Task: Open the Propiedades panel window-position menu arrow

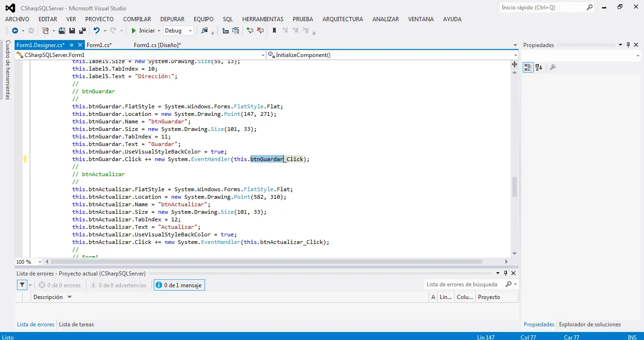Action: click(x=620, y=45)
